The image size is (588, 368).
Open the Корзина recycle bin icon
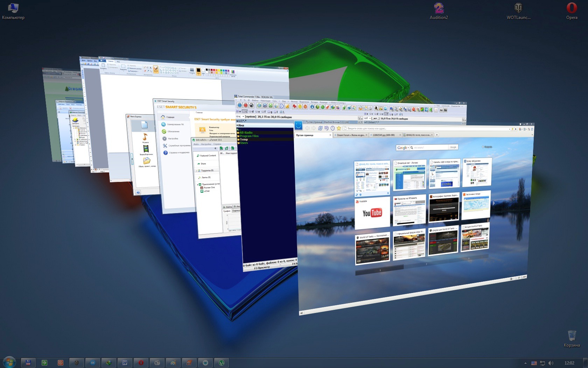coord(572,339)
